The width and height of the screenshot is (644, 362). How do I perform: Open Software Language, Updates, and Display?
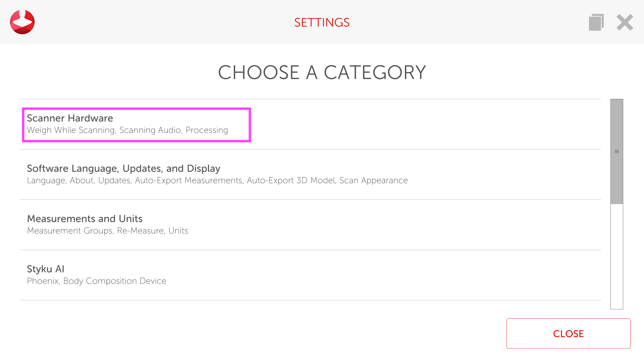(123, 169)
